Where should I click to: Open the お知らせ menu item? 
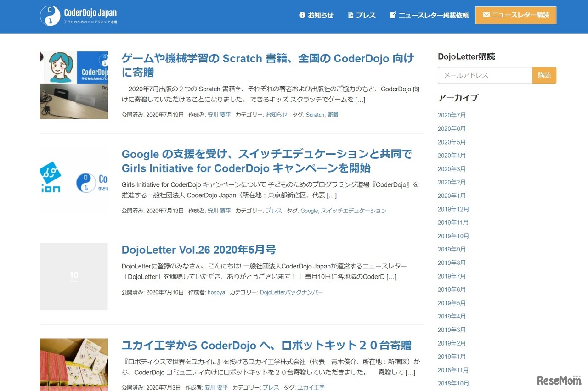321,15
